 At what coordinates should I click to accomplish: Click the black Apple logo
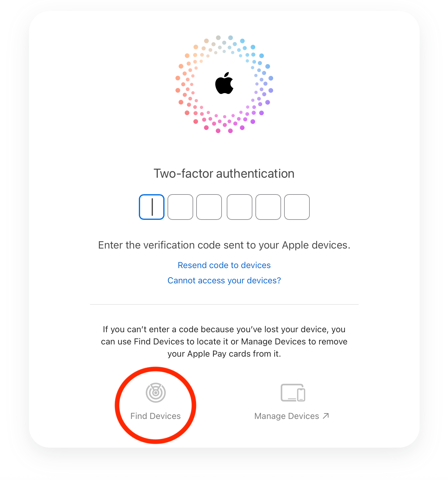[224, 83]
